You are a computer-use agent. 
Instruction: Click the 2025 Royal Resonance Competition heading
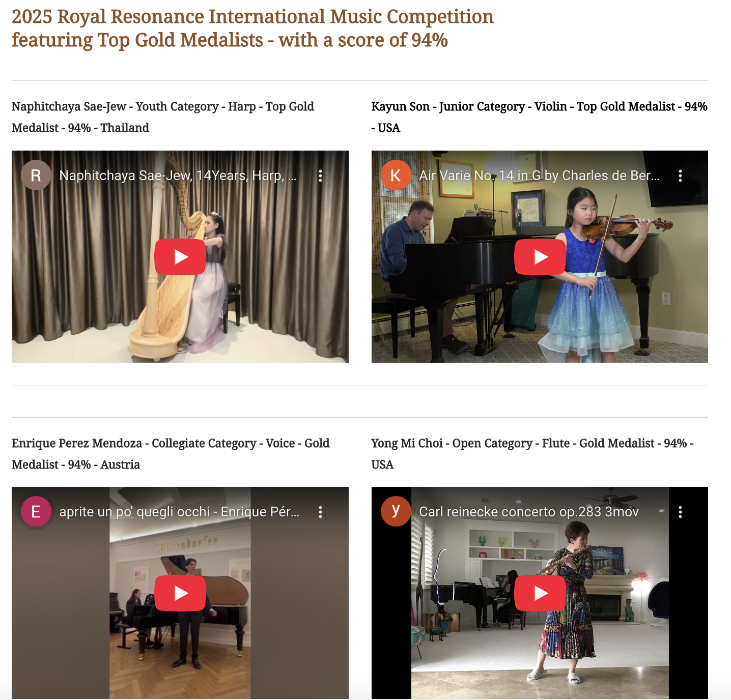(252, 28)
